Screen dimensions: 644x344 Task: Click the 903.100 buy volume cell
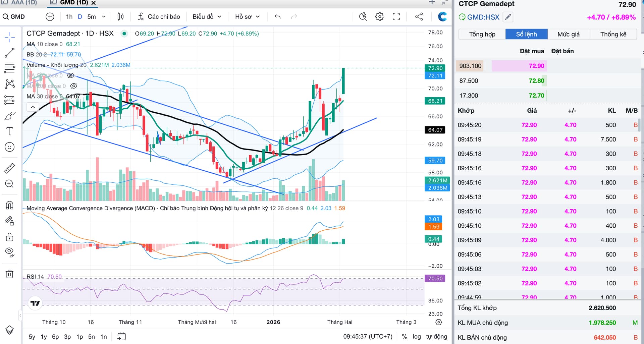(470, 66)
